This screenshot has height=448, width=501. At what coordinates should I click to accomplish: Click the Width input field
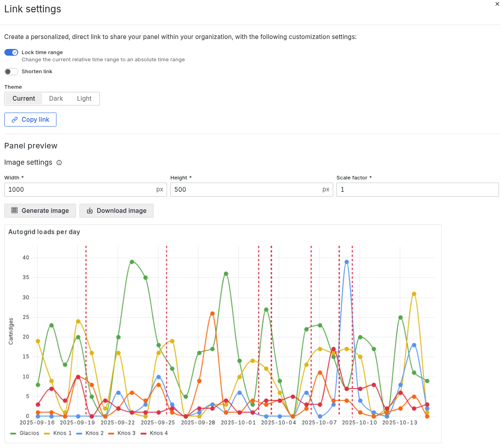(x=85, y=190)
